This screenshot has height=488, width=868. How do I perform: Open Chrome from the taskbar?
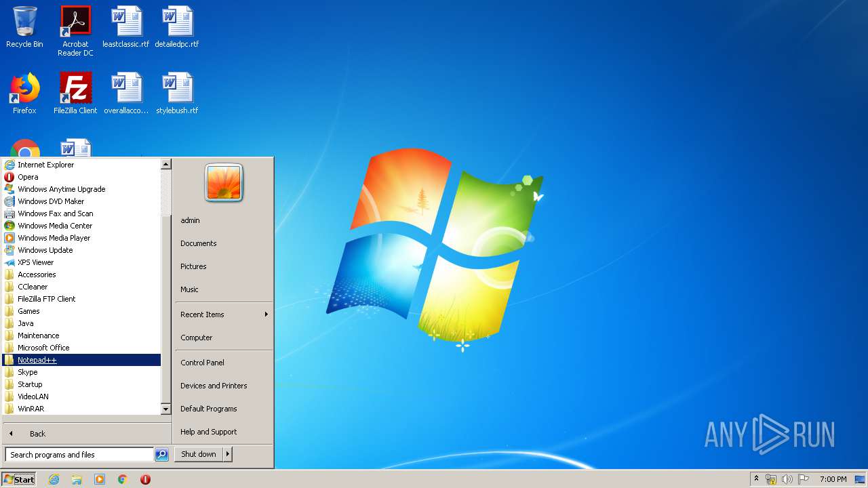[x=123, y=479]
